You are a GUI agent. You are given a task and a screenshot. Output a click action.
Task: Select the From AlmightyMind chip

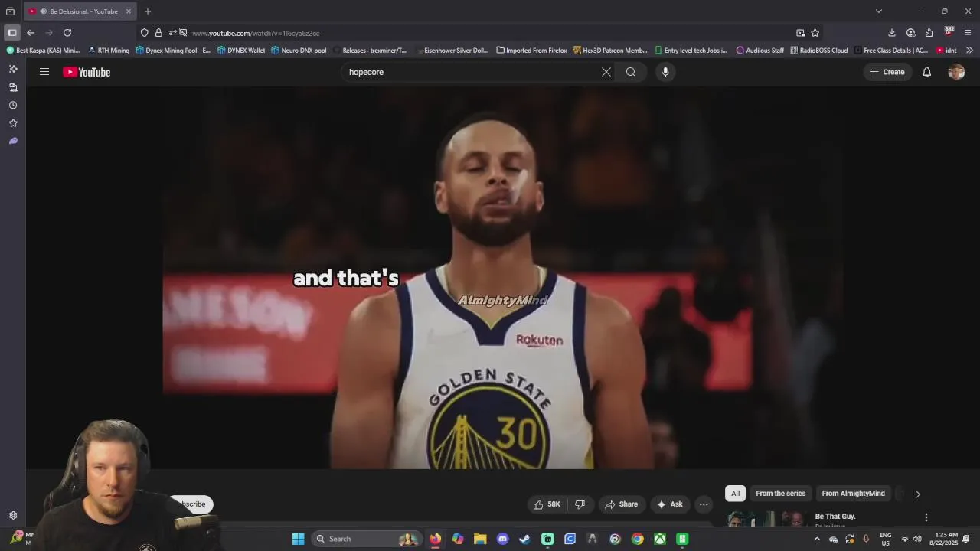click(x=853, y=494)
